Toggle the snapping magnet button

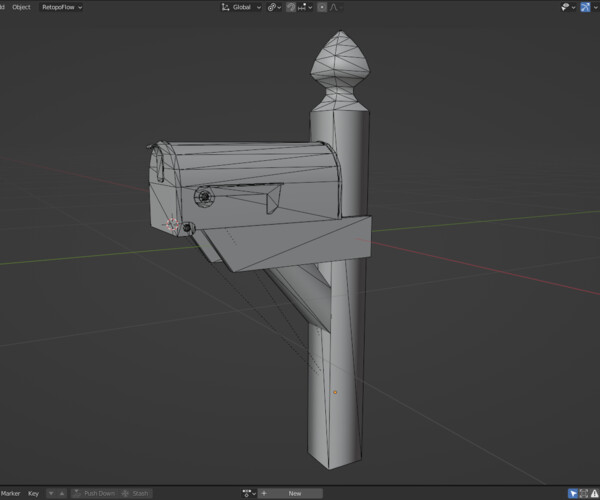291,7
